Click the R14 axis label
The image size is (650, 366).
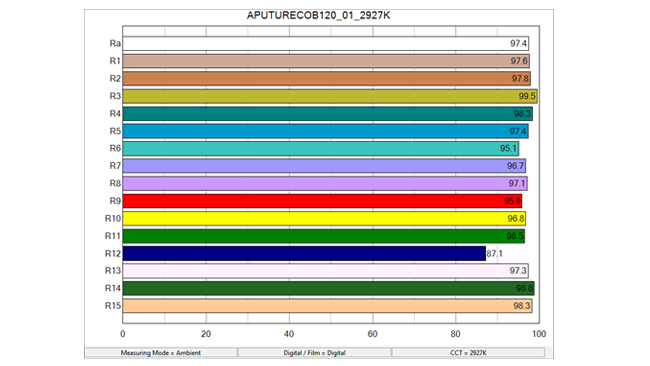(x=113, y=288)
